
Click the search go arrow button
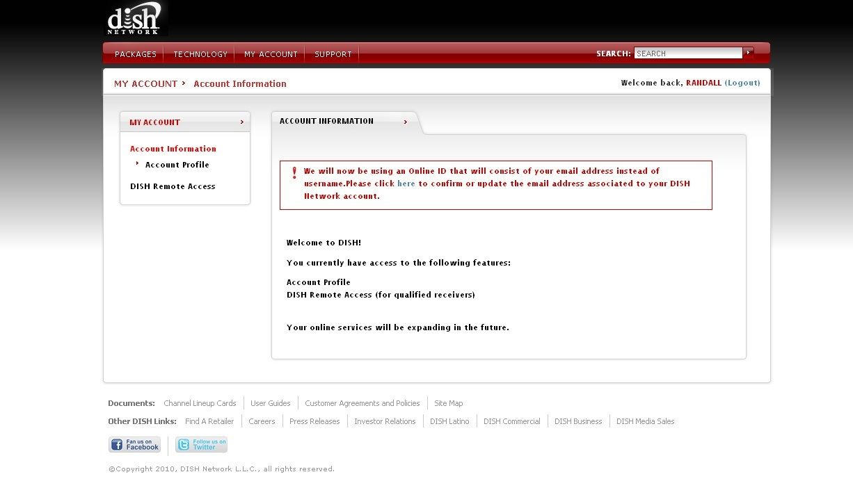coord(749,53)
